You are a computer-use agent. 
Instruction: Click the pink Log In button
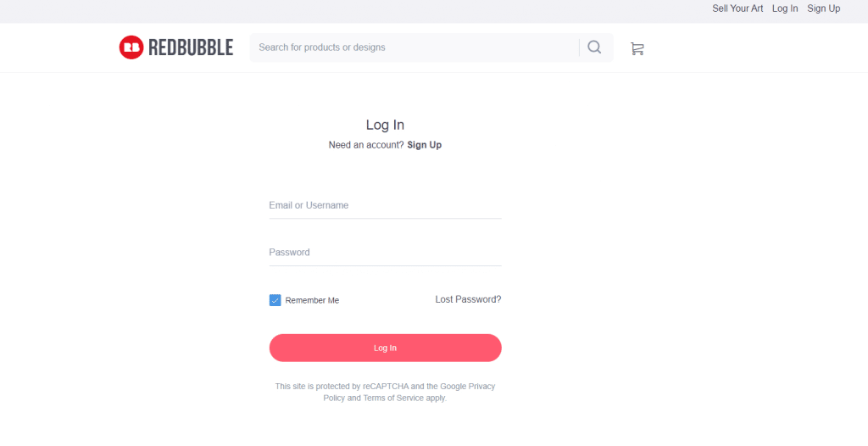pyautogui.click(x=386, y=348)
